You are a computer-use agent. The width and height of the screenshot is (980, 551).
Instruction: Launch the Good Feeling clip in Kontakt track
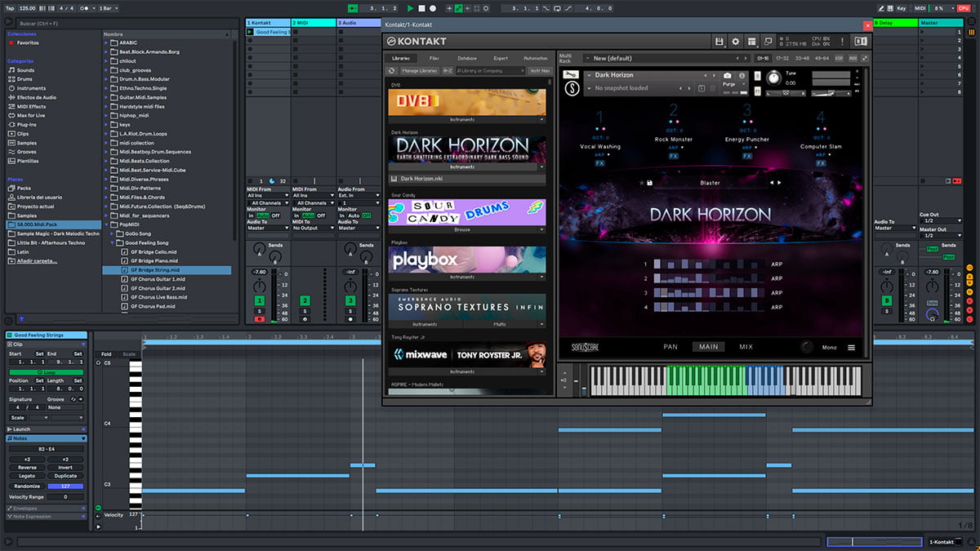(x=250, y=32)
